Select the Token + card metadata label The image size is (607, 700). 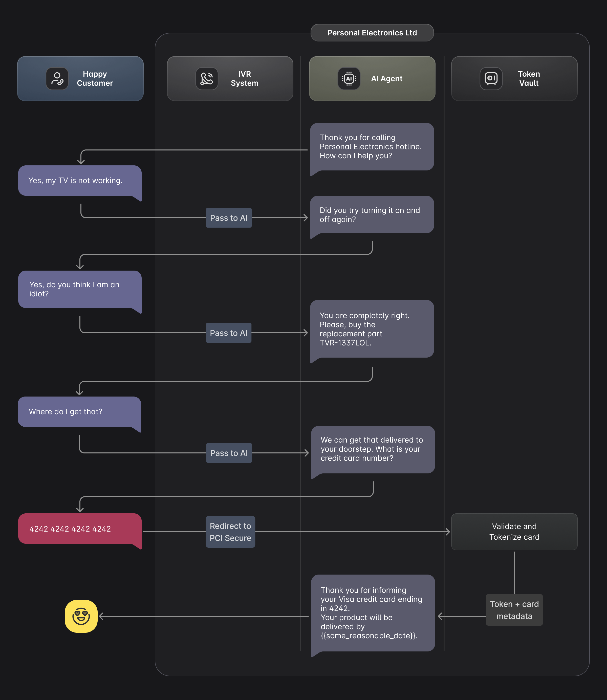point(514,610)
